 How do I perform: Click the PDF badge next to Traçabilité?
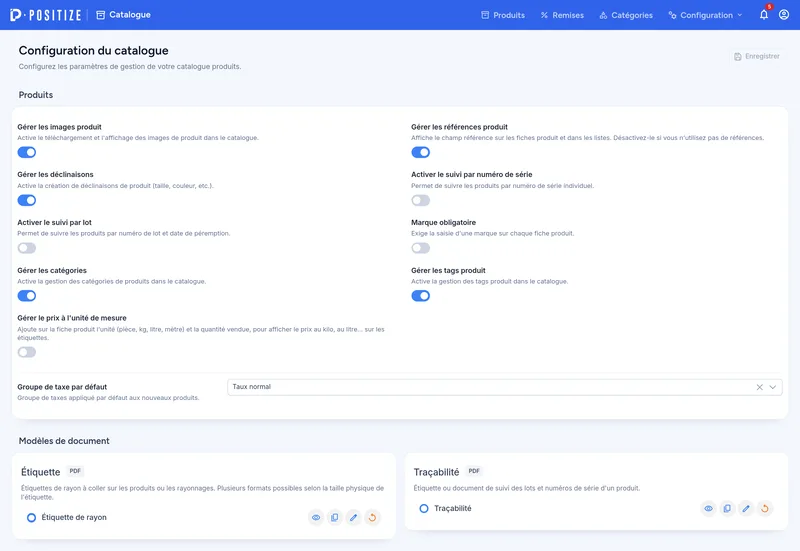coord(474,471)
